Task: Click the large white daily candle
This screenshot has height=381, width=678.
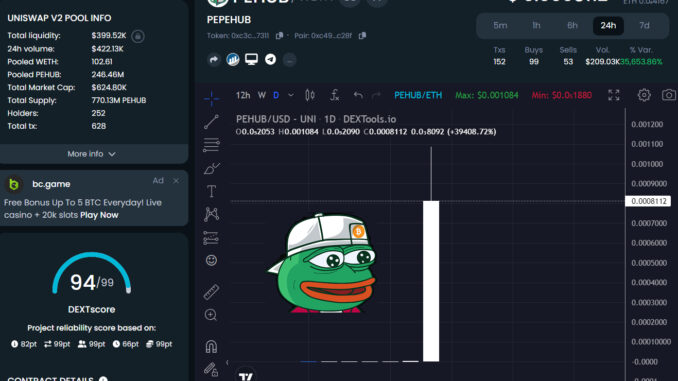Action: point(431,281)
